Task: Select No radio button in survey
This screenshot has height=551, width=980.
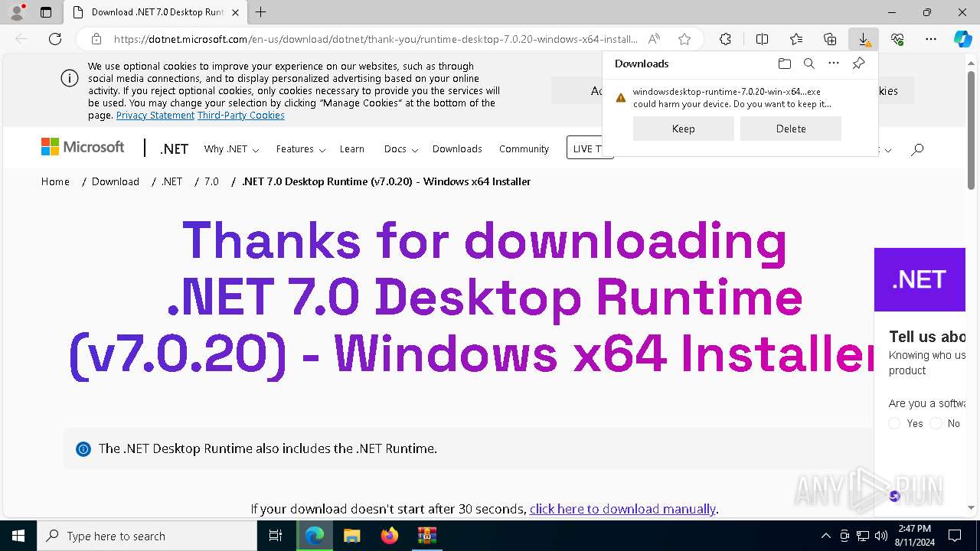Action: (936, 423)
